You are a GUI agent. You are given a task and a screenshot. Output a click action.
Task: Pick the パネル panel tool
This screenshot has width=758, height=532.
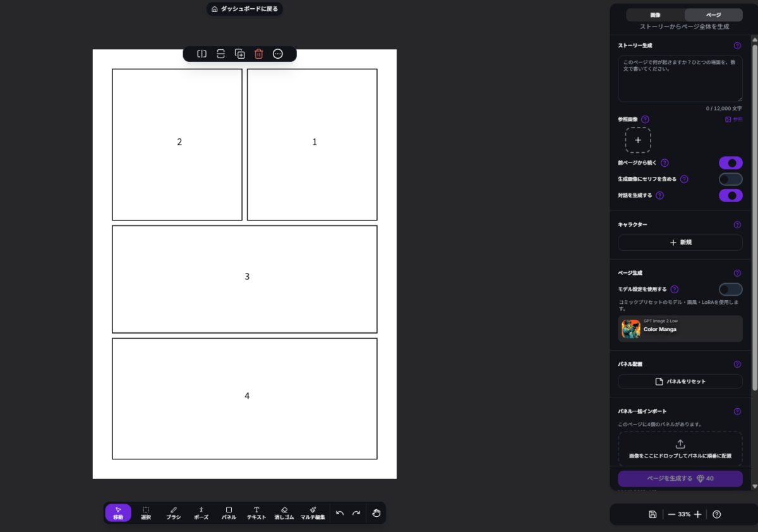click(x=229, y=513)
